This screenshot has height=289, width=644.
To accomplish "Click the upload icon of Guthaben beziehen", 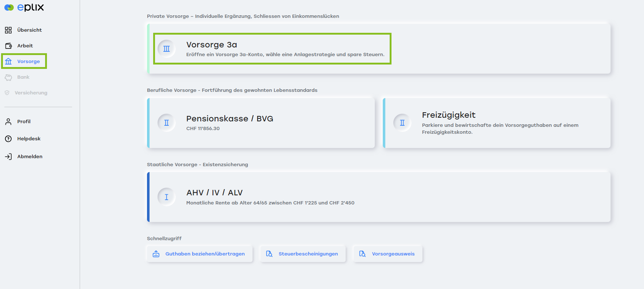I will click(x=156, y=254).
